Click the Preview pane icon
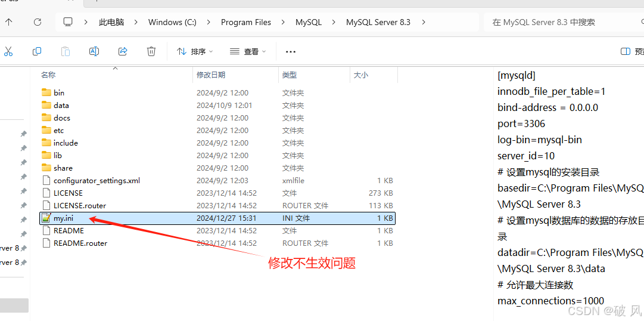644x321 pixels. (x=626, y=51)
